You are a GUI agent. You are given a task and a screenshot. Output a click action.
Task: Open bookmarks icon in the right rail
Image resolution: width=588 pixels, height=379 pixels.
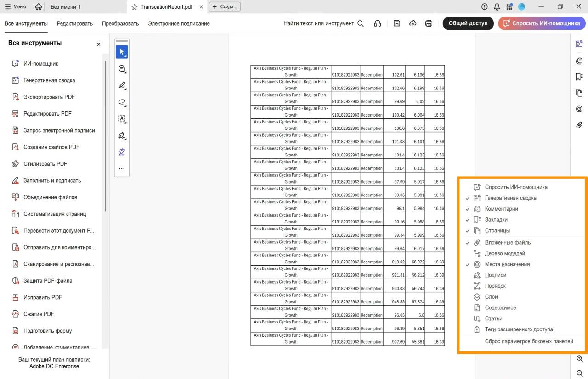pos(579,77)
